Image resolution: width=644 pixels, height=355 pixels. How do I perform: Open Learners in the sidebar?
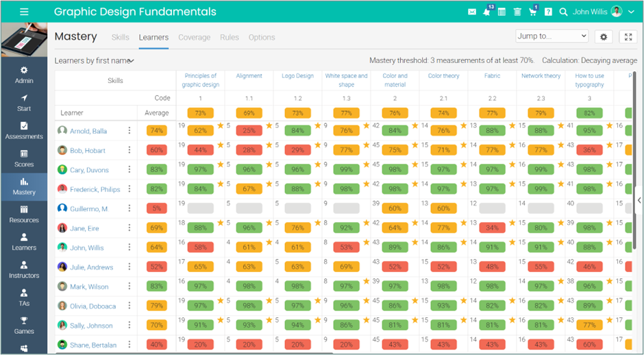24,242
